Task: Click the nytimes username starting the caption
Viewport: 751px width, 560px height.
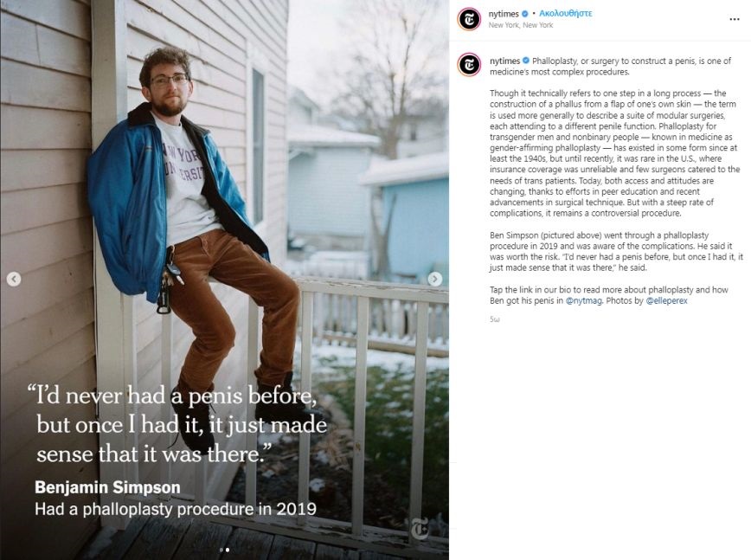Action: tap(504, 61)
